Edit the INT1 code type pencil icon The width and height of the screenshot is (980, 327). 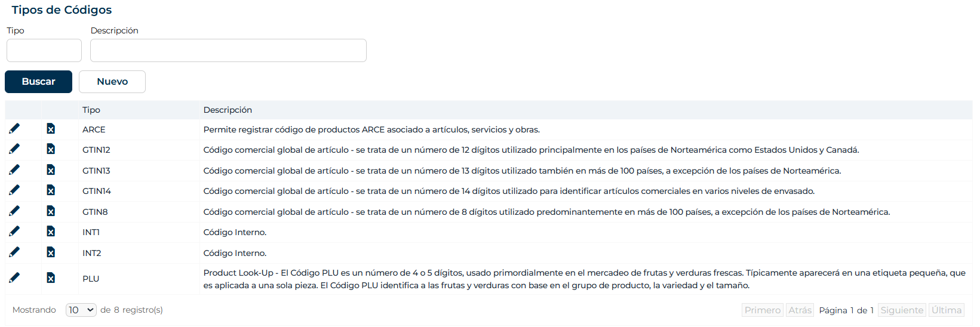pos(14,231)
